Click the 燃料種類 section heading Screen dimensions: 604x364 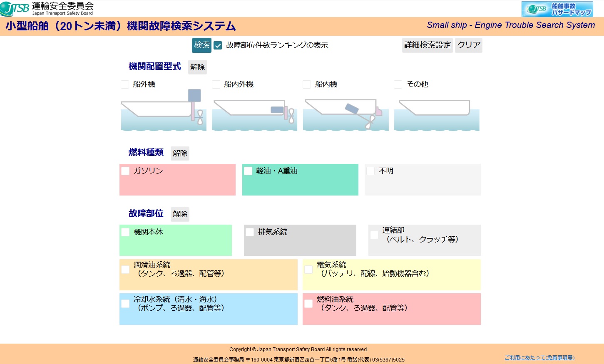146,153
